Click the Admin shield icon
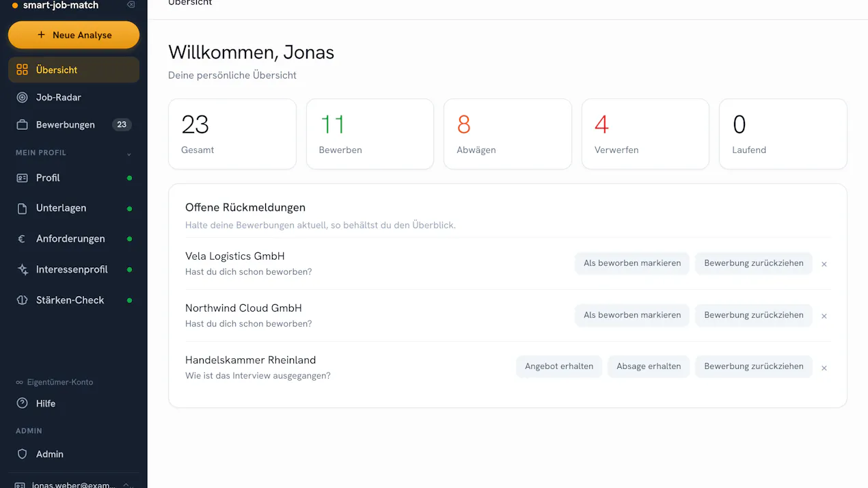The height and width of the screenshot is (488, 868). (x=23, y=454)
